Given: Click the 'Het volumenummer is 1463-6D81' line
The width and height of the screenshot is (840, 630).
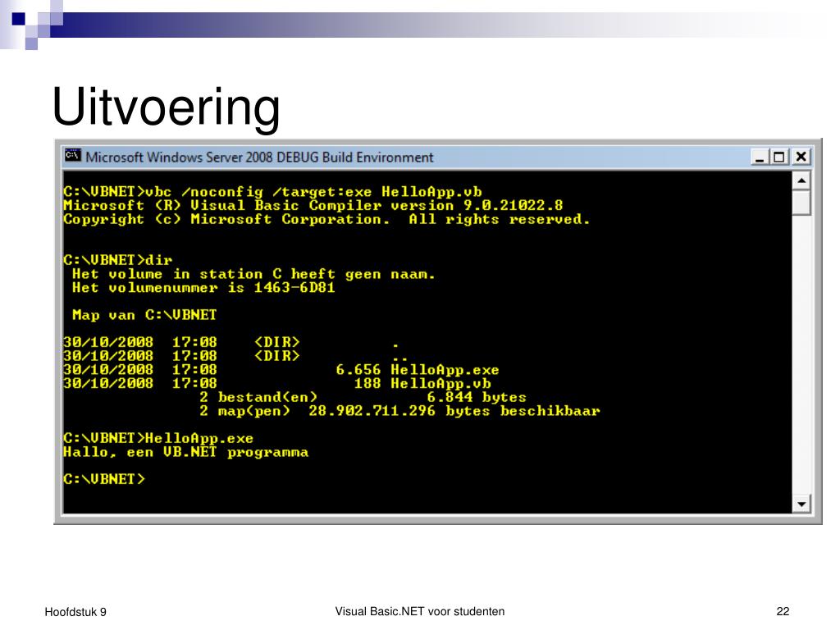Looking at the screenshot, I should coord(203,288).
